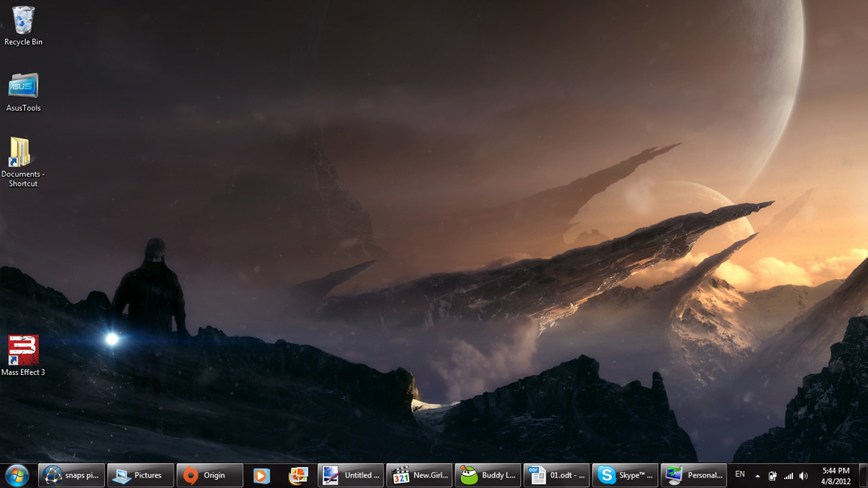
Task: Open the power/battery tray icon
Action: [773, 476]
